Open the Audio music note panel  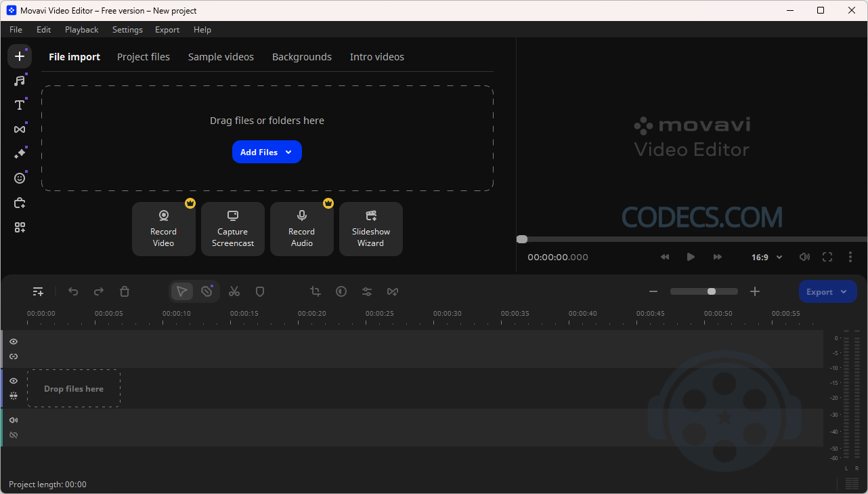pos(20,81)
